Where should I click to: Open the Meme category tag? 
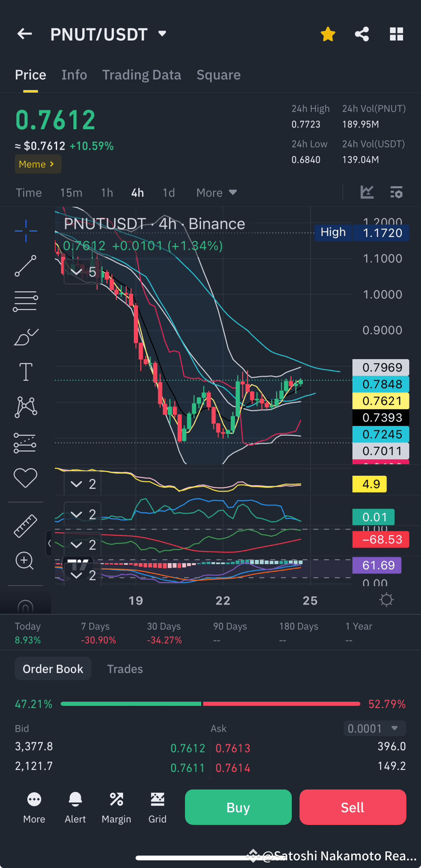[38, 164]
